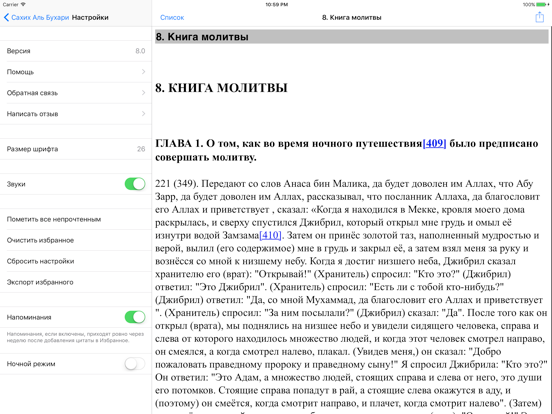Viewport: 552px width, 414px height.
Task: Toggle the Звуки sound switch
Action: tap(135, 184)
